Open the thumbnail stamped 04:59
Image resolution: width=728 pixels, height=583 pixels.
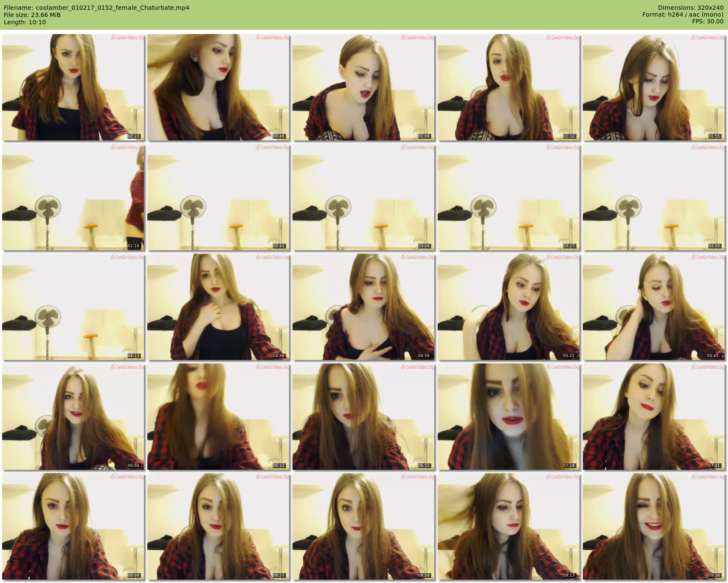tap(364, 307)
